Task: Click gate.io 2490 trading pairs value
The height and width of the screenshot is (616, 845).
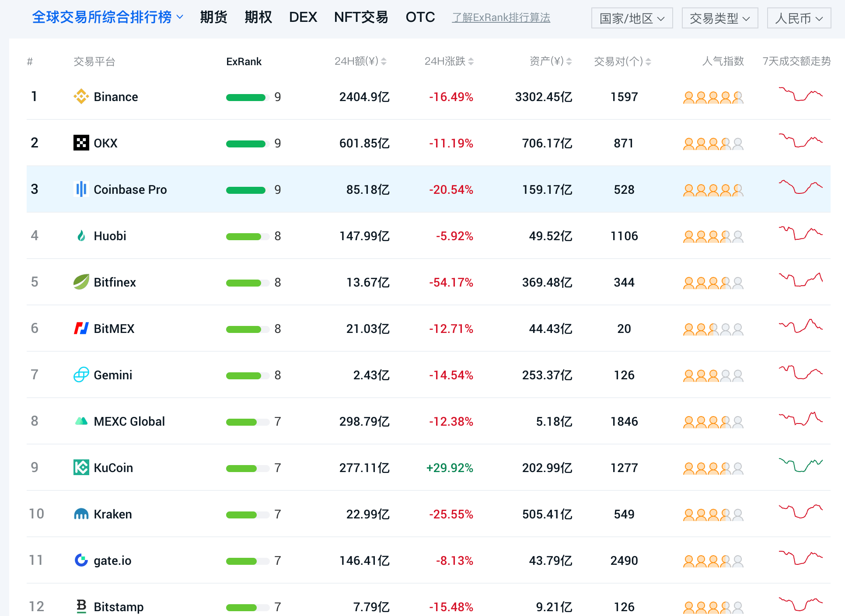Action: coord(624,560)
